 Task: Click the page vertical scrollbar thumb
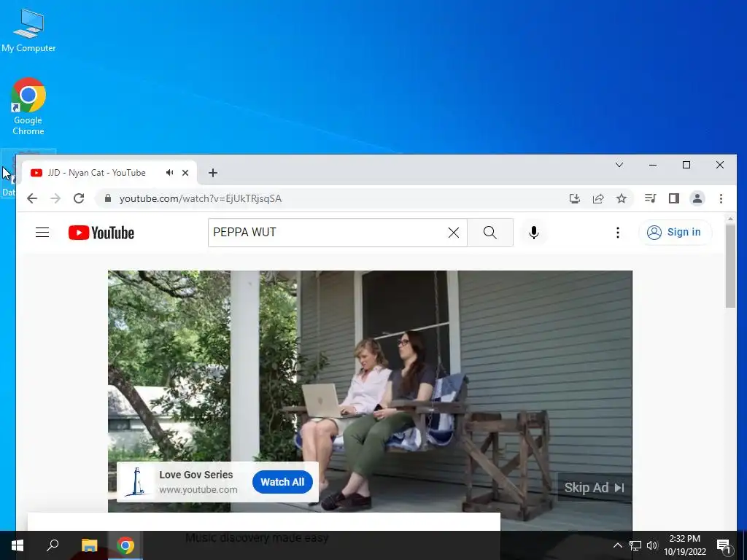tap(730, 265)
